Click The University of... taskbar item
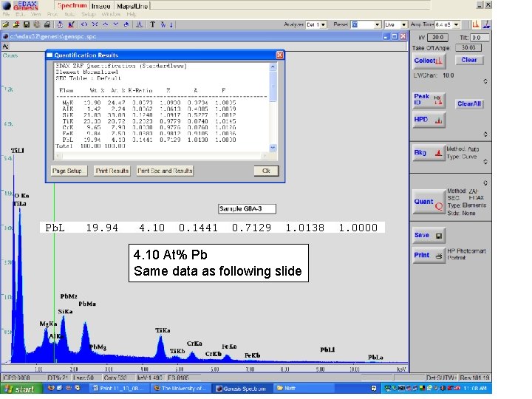532x399 pixels. coord(180,388)
